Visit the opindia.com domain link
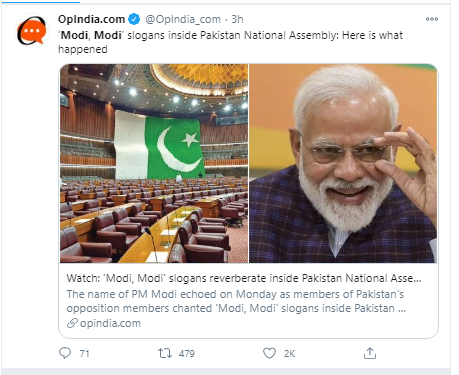 click(x=110, y=323)
